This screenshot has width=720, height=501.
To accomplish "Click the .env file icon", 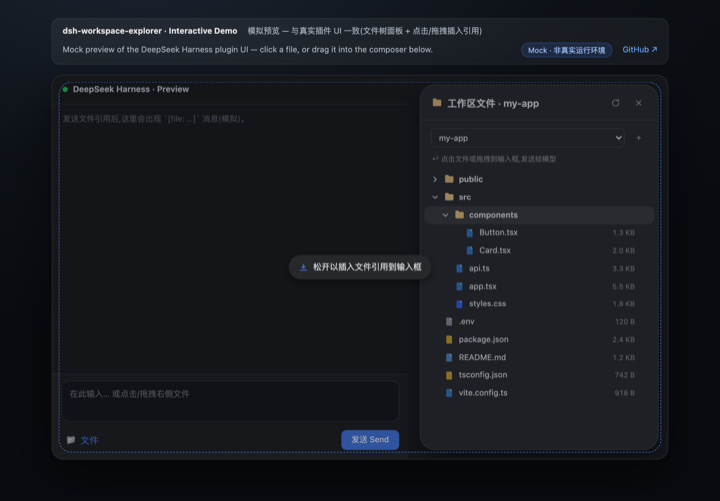I will click(x=449, y=321).
